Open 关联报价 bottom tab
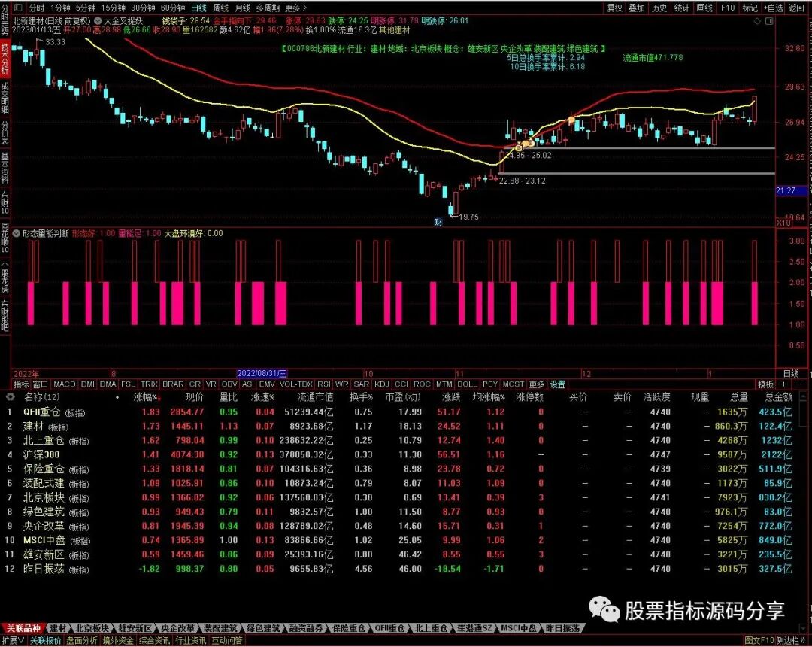 click(x=45, y=641)
